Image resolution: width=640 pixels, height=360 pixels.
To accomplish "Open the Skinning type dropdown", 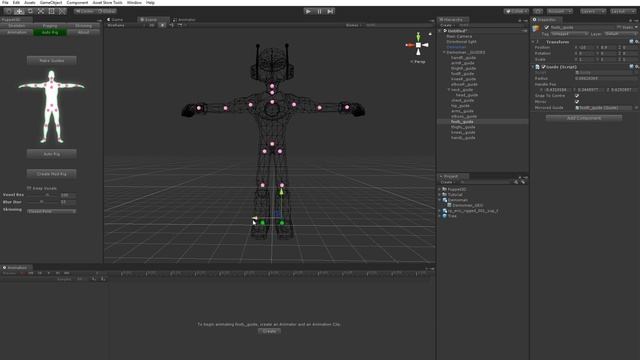I will pyautogui.click(x=51, y=211).
